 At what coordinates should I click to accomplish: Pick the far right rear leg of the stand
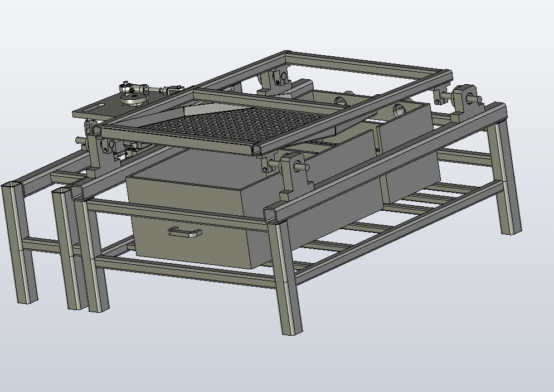(x=506, y=177)
